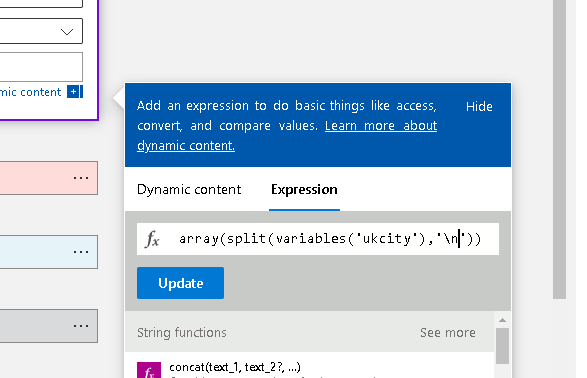Click the blue plus dynamic content icon
The width and height of the screenshot is (587, 378).
(73, 92)
